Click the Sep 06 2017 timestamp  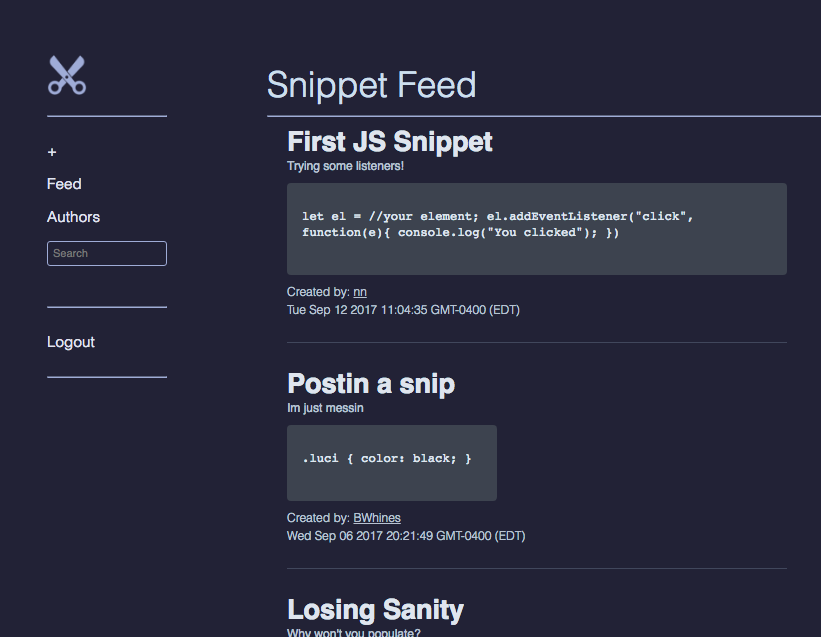406,536
